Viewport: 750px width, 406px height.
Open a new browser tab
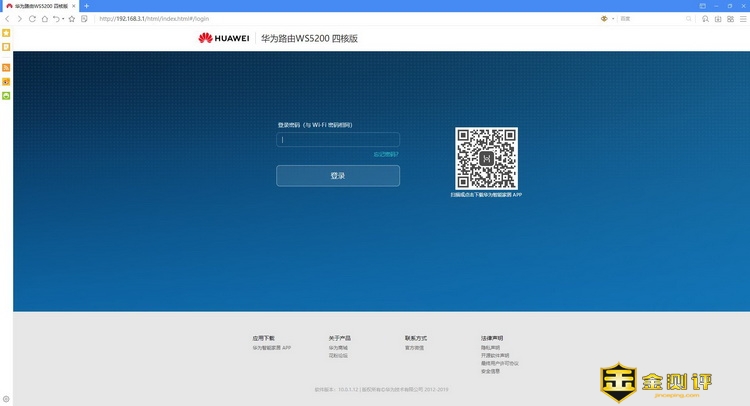point(86,6)
